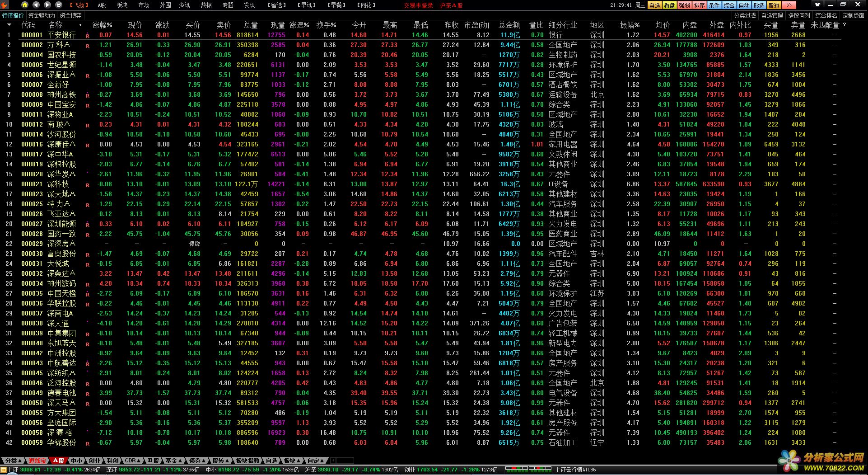Click the 股池 toolbar button
Image resolution: width=868 pixels, height=475 pixels.
point(774,5)
